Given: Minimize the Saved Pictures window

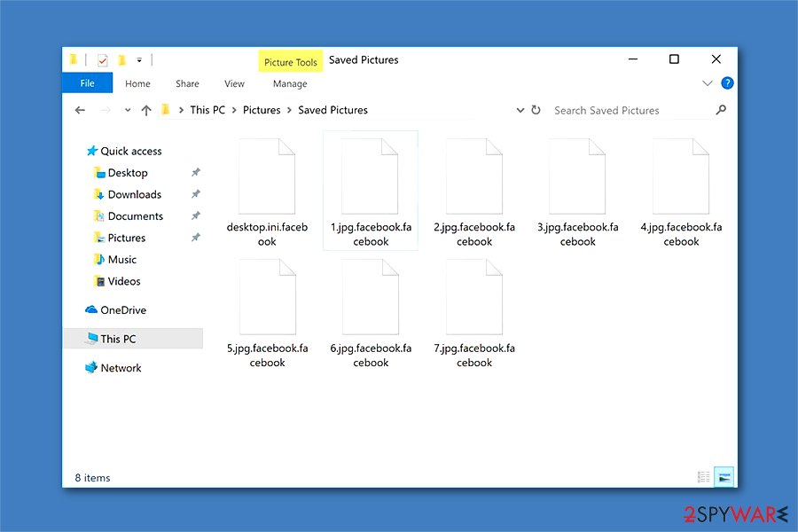Looking at the screenshot, I should point(633,59).
